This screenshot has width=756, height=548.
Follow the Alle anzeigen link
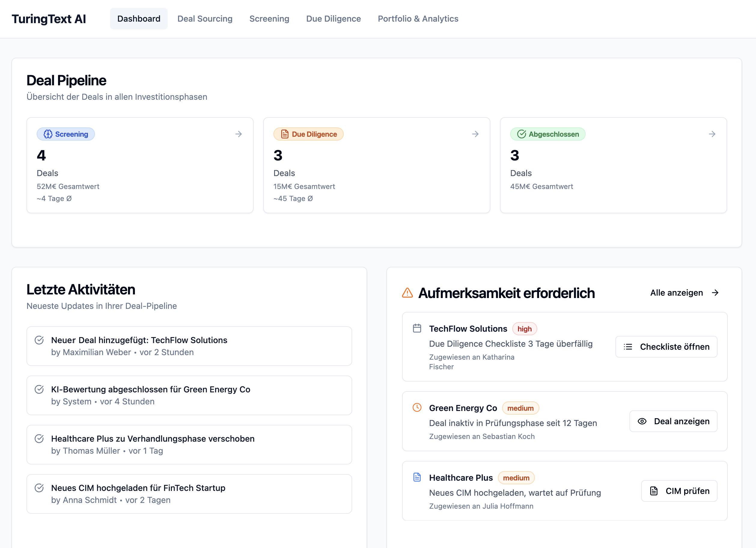click(684, 293)
